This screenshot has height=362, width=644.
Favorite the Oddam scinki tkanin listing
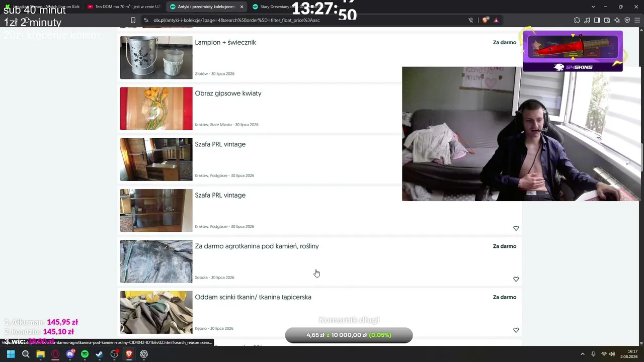516,330
